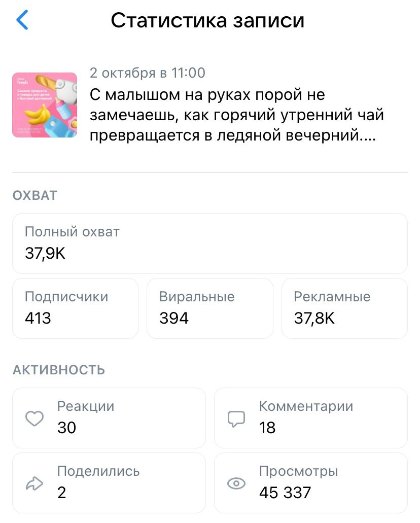Click the eye icon for Просмотры
The image size is (420, 523).
236,484
